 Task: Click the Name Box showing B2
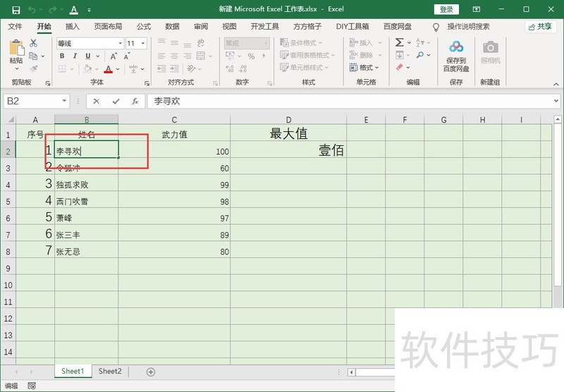coord(36,101)
